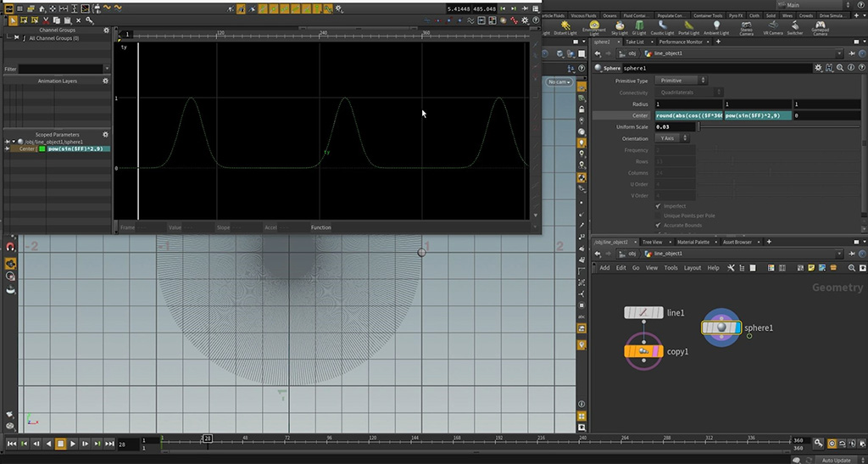Toggle the Imperfect checkbox
Image resolution: width=868 pixels, height=464 pixels.
coord(659,206)
